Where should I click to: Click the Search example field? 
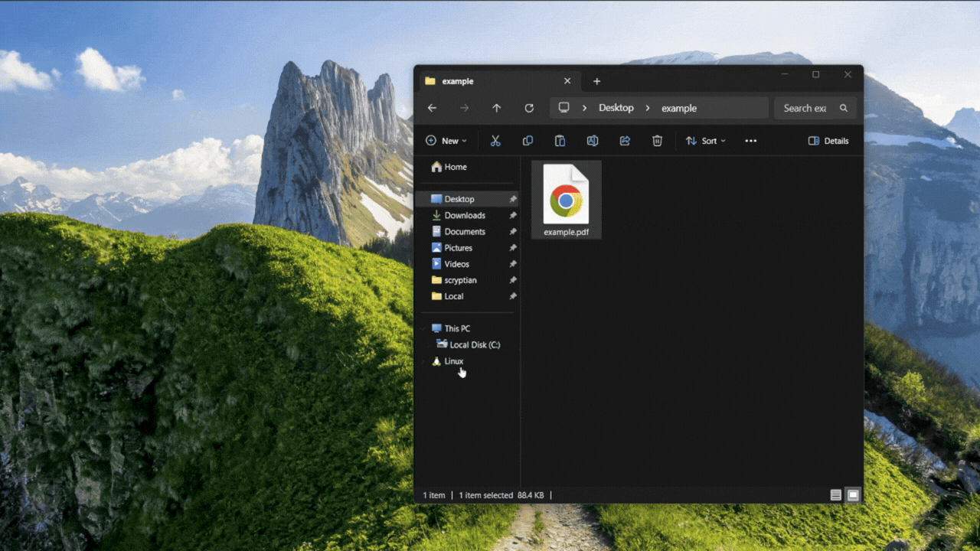(x=815, y=108)
